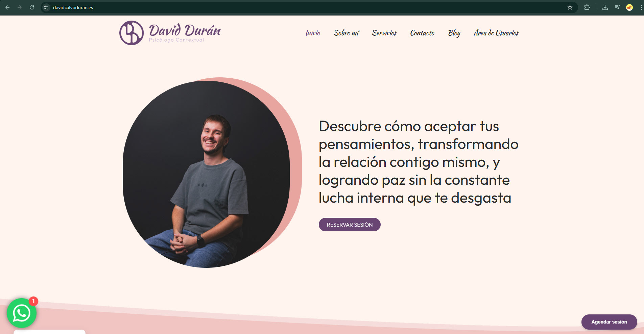Bookmark this page with the star icon
Viewport: 644px width, 334px height.
[x=570, y=7]
